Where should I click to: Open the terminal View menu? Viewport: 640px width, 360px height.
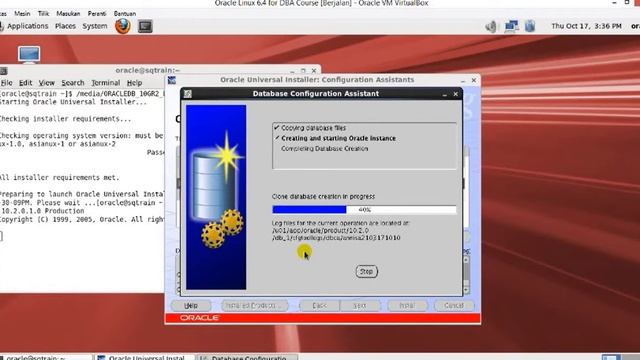click(47, 83)
